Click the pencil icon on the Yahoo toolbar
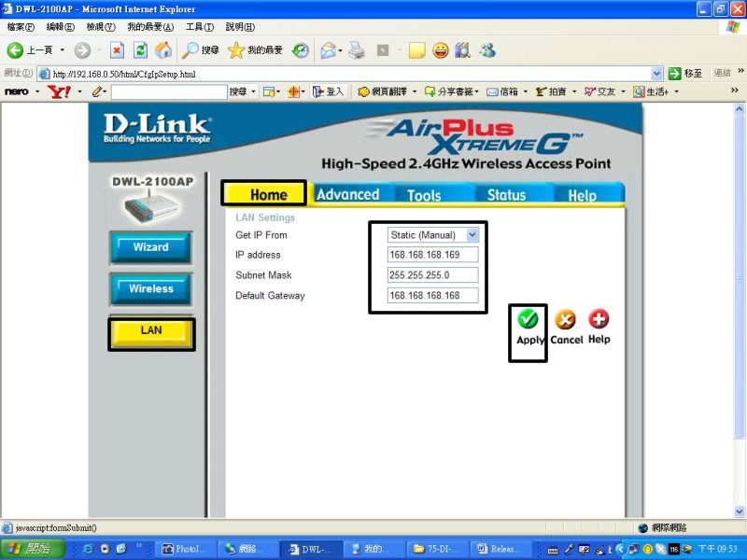 97,91
